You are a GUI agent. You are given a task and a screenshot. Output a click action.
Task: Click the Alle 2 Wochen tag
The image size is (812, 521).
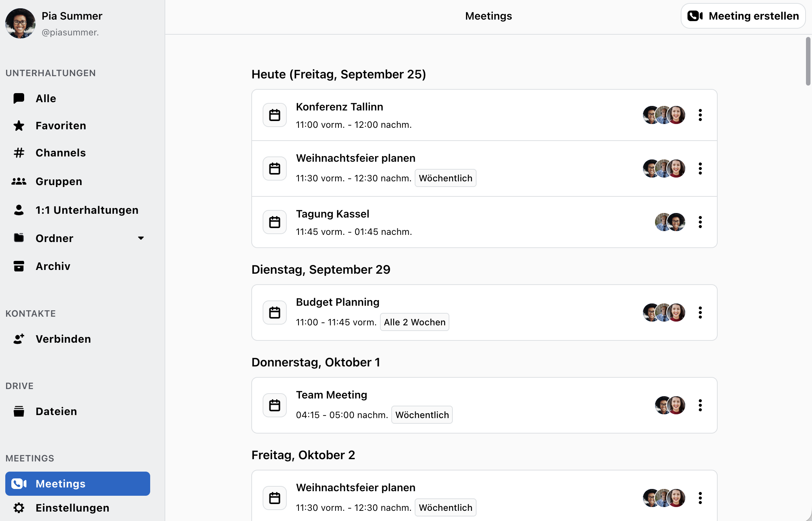coord(415,322)
